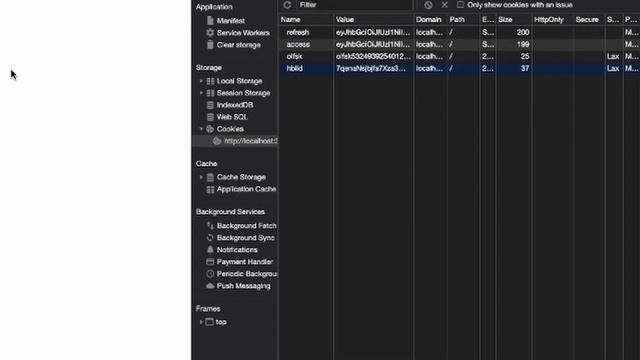Open Service Workers panel
Screen dimensions: 640x360
(x=243, y=33)
